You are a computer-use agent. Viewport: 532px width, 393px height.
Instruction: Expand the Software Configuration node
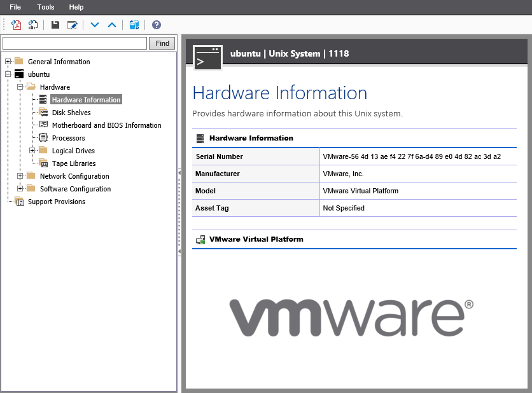(20, 188)
